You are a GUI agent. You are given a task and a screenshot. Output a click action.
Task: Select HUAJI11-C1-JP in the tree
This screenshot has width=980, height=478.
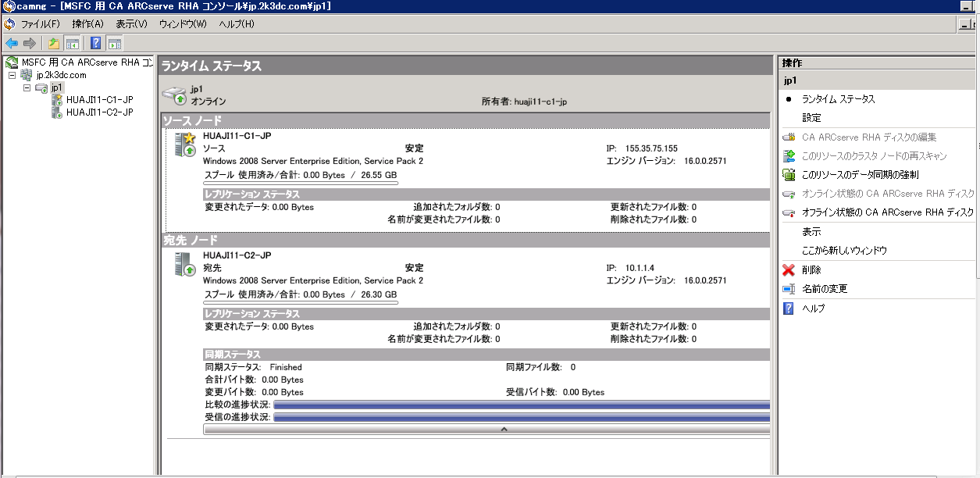99,100
